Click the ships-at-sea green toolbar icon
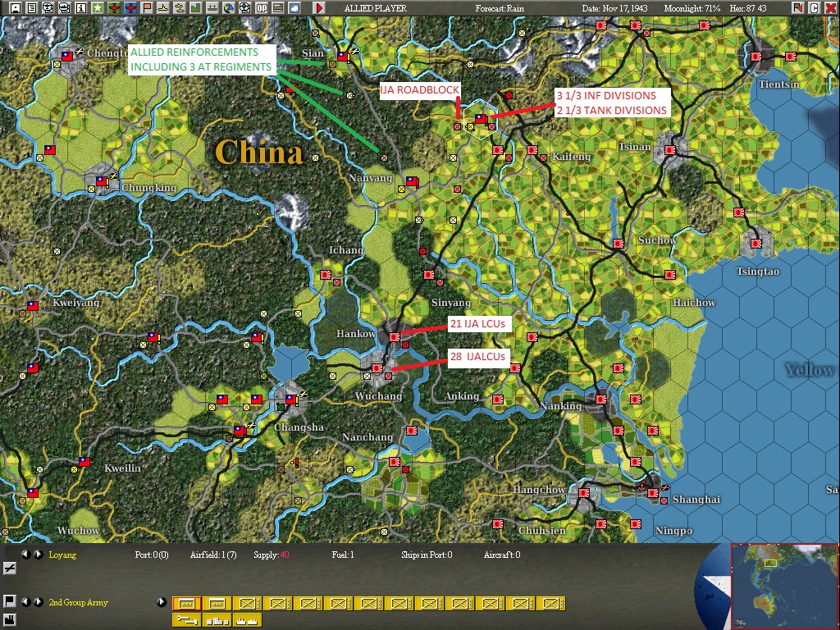The height and width of the screenshot is (630, 840). click(212, 7)
